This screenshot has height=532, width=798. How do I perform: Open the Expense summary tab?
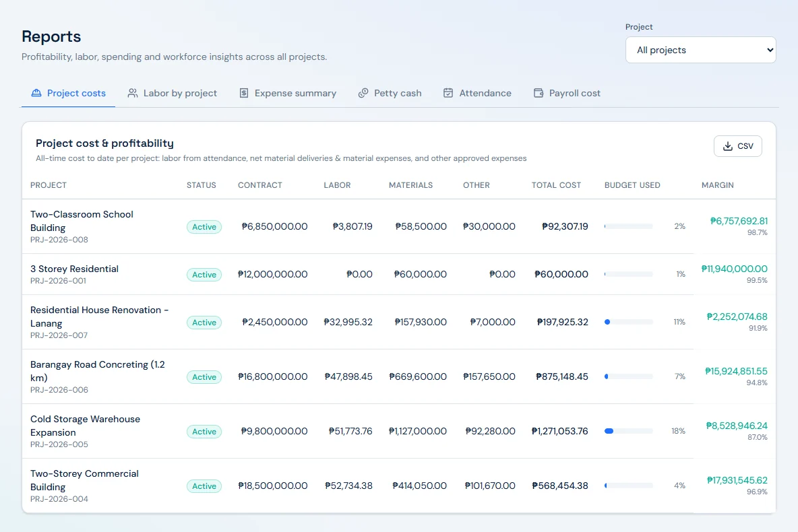pyautogui.click(x=288, y=93)
